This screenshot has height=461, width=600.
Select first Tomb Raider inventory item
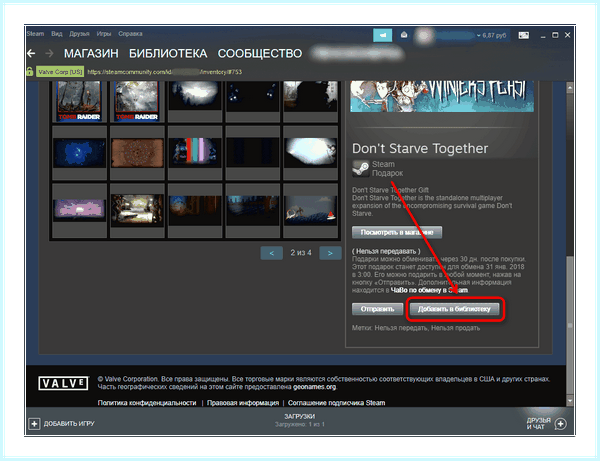point(79,101)
